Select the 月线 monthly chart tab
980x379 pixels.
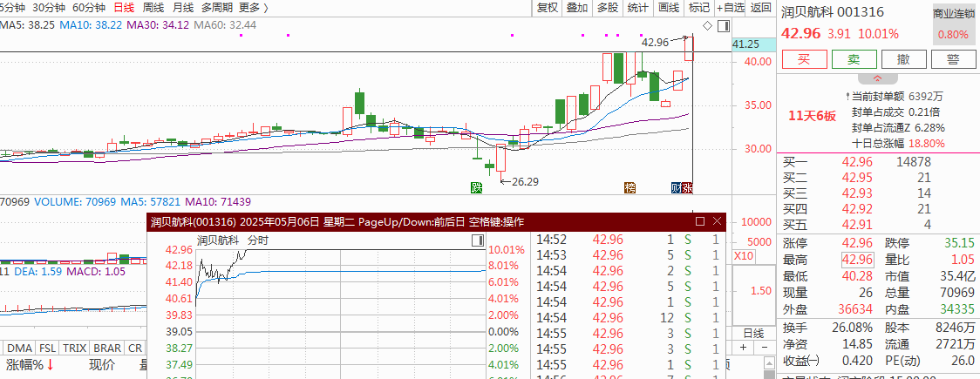tap(182, 8)
